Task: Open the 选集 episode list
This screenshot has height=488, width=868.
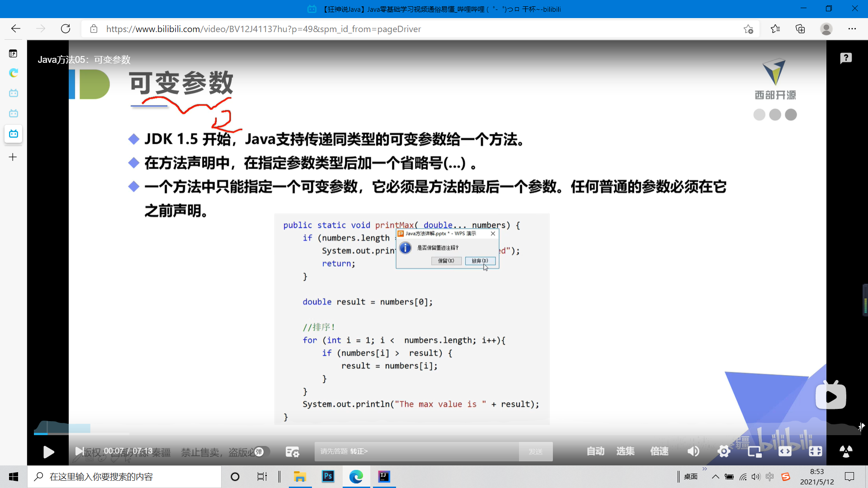Action: (x=625, y=451)
